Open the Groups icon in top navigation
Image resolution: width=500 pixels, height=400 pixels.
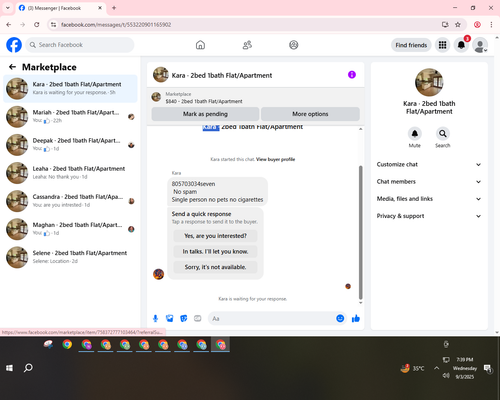click(294, 45)
